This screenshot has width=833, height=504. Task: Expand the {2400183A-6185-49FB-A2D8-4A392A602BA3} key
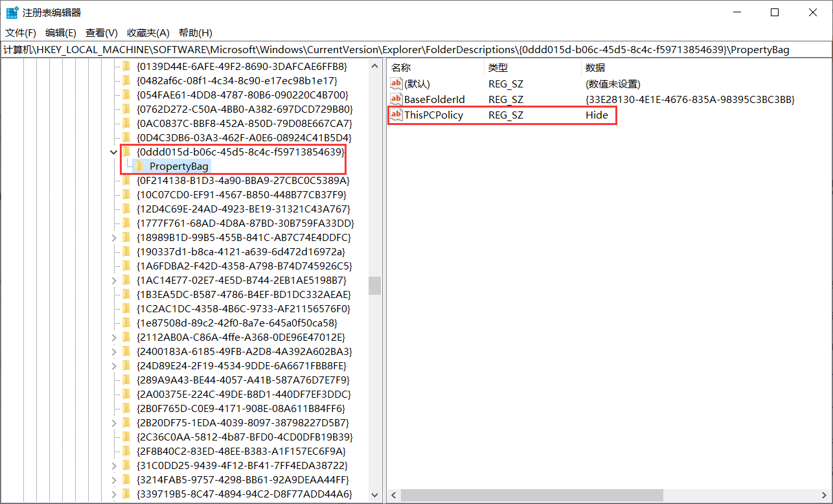114,351
